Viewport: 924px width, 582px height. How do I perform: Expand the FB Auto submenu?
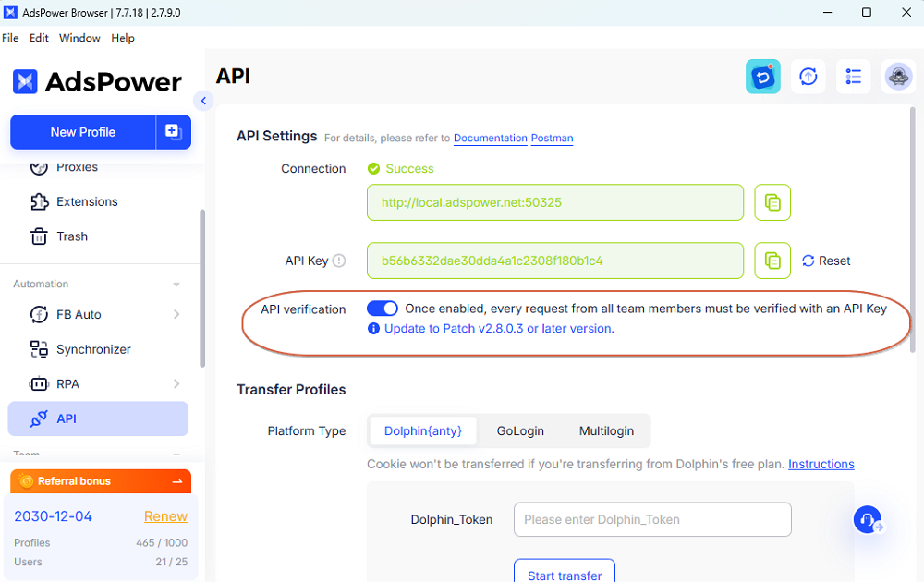[x=176, y=315]
